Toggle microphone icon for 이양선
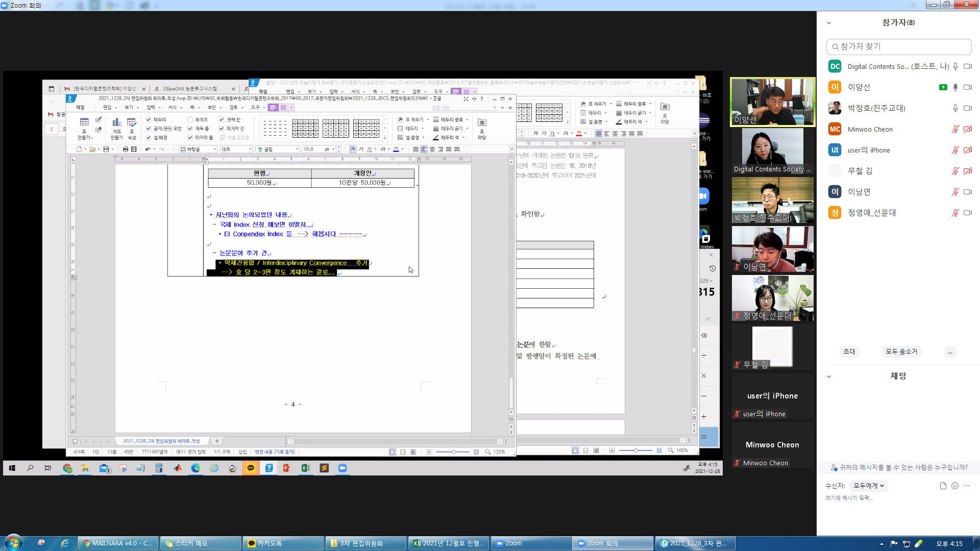This screenshot has height=551, width=980. [x=955, y=87]
